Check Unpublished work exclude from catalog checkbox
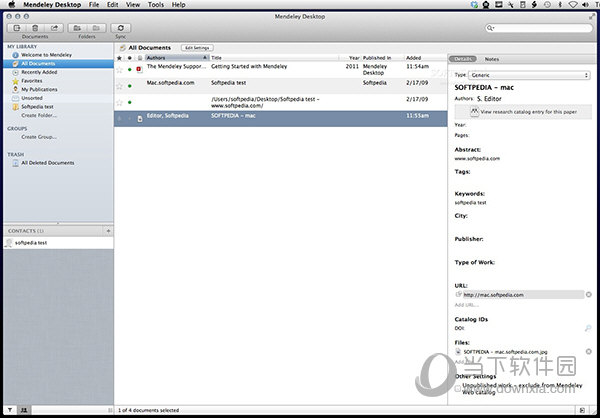This screenshot has width=600, height=418. (458, 389)
